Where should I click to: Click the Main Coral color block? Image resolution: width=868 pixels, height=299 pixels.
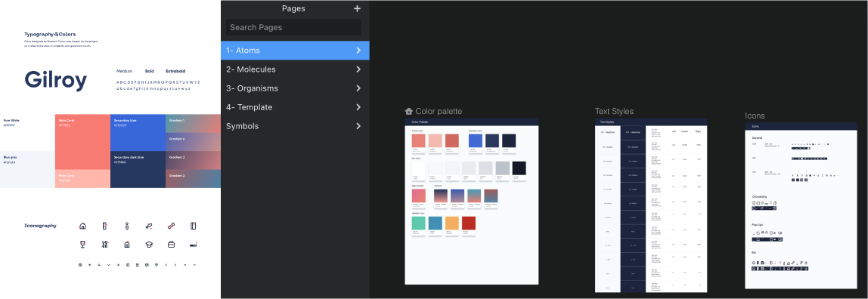pos(82,141)
